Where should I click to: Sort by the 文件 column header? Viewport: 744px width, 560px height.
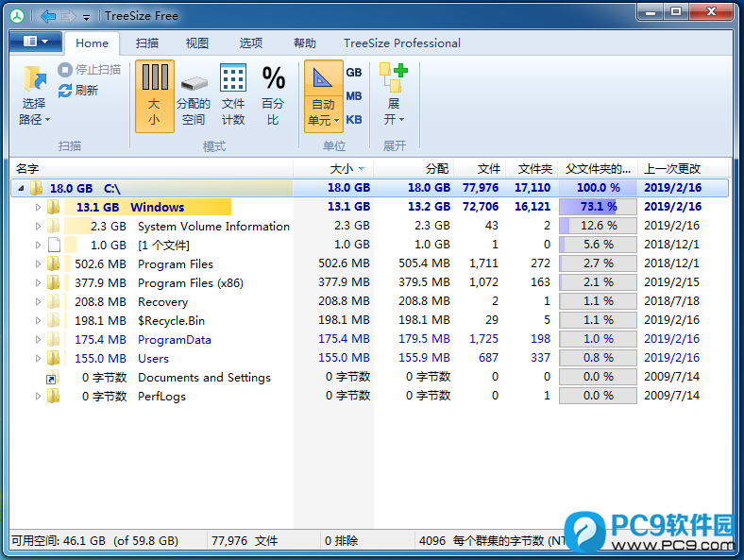pyautogui.click(x=480, y=168)
